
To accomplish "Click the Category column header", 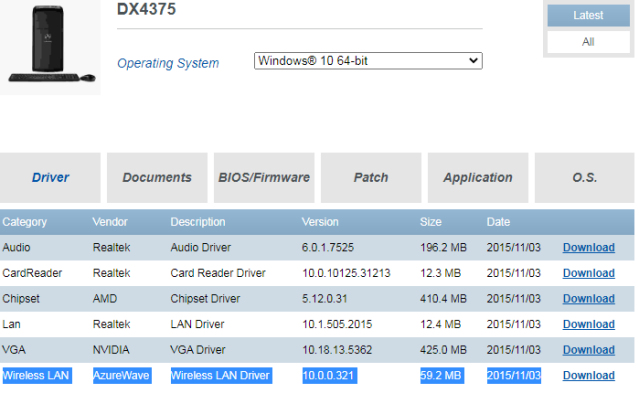I will pos(24,222).
